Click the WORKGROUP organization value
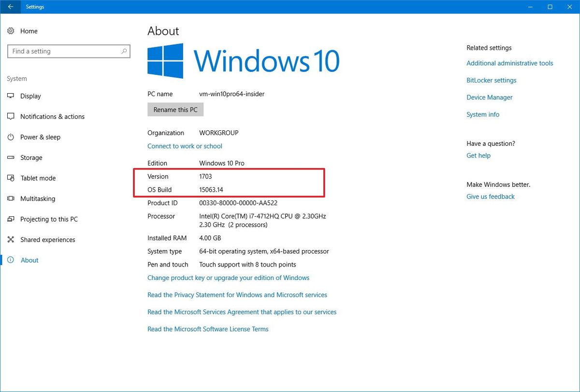Screen dimensions: 580x392 point(219,133)
